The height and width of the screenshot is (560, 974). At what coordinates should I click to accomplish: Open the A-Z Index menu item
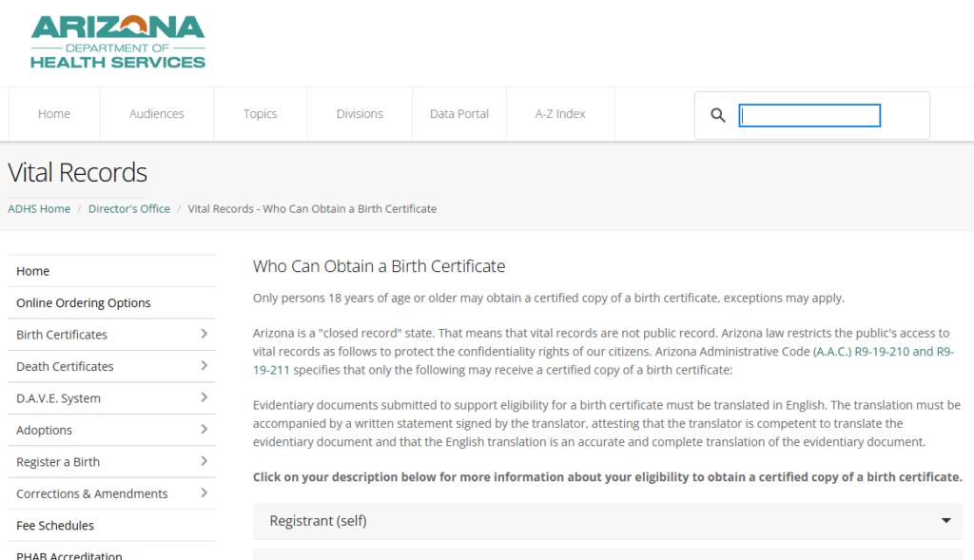(x=560, y=114)
